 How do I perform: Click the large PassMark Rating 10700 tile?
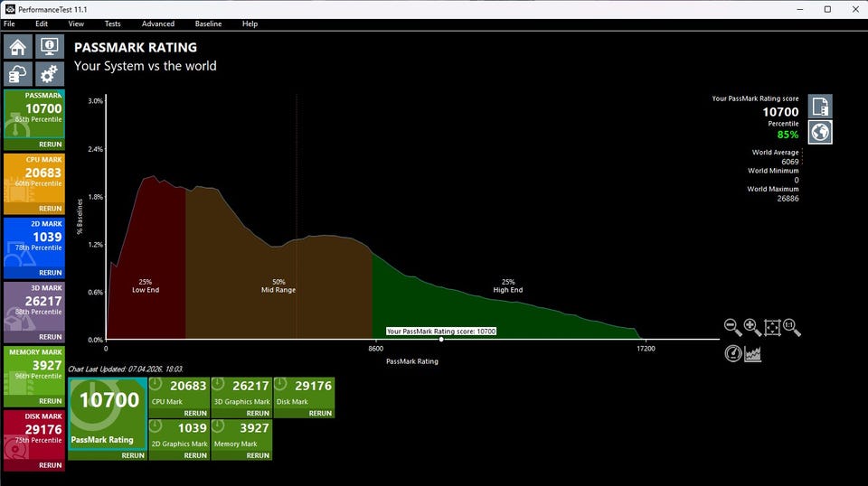click(108, 413)
